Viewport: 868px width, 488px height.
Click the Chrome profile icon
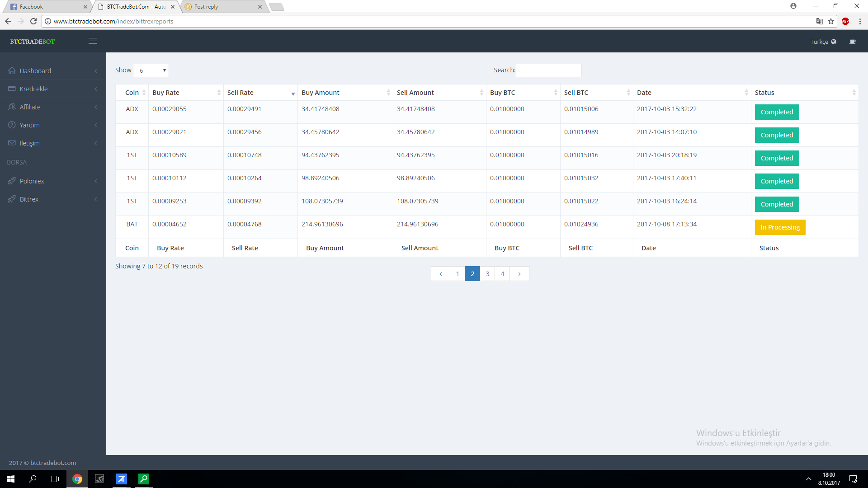[x=793, y=6]
